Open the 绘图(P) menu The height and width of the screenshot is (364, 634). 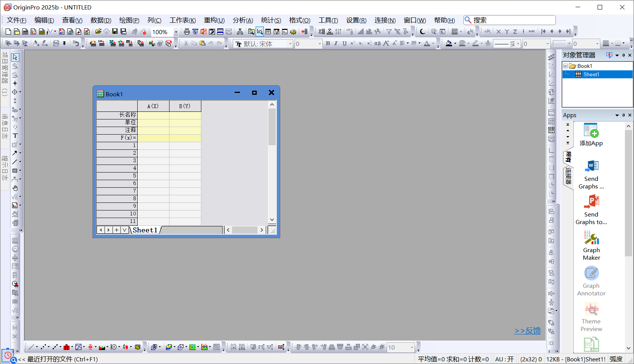pyautogui.click(x=129, y=20)
